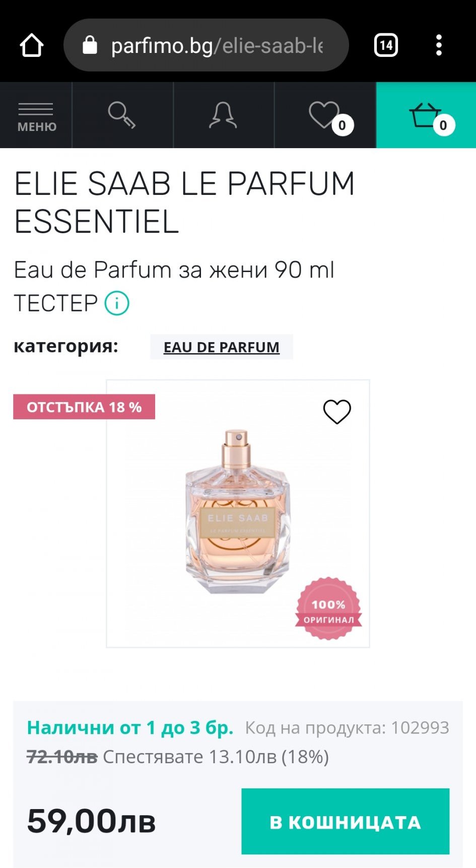Open the МЕНЮ hamburger menu
The width and height of the screenshot is (476, 868).
[x=36, y=115]
